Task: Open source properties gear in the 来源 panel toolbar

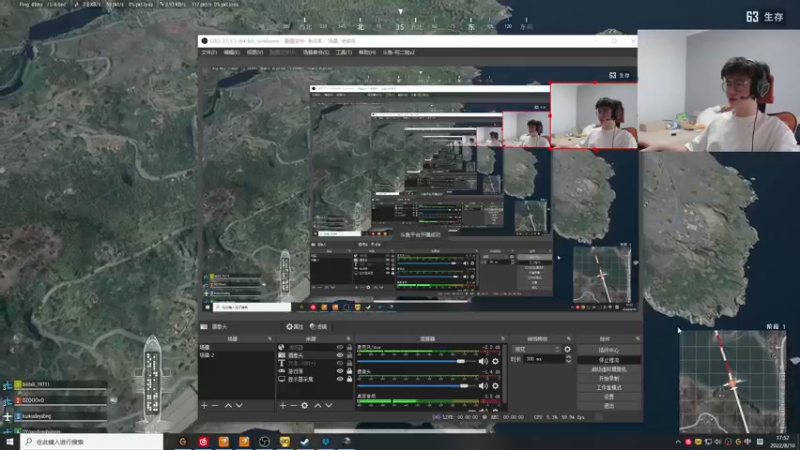Action: [x=305, y=406]
